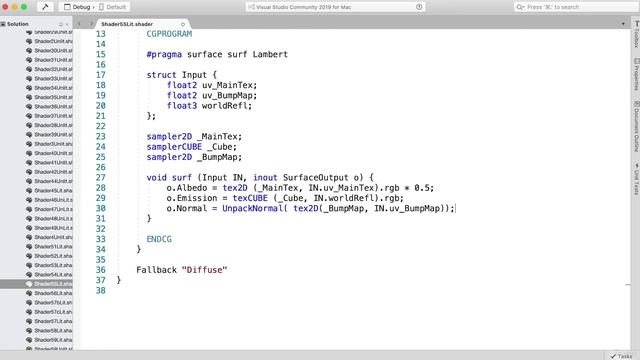640x360 pixels.
Task: Click 'samplerCUBE _Cube;' declaration line
Action: [191, 147]
